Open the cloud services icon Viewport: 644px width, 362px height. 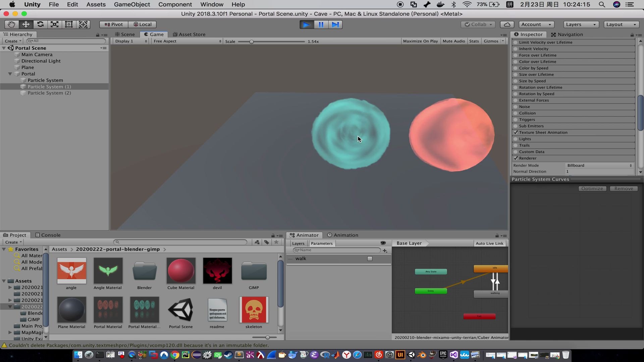click(x=507, y=24)
